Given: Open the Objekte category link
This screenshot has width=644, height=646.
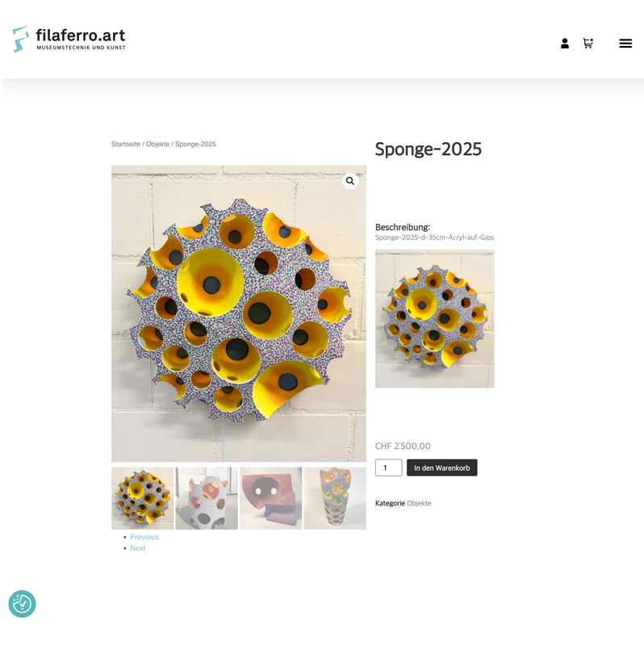Looking at the screenshot, I should click(419, 503).
